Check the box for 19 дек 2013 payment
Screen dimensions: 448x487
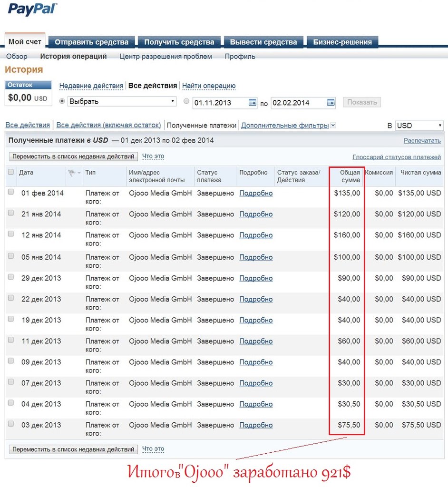click(11, 319)
